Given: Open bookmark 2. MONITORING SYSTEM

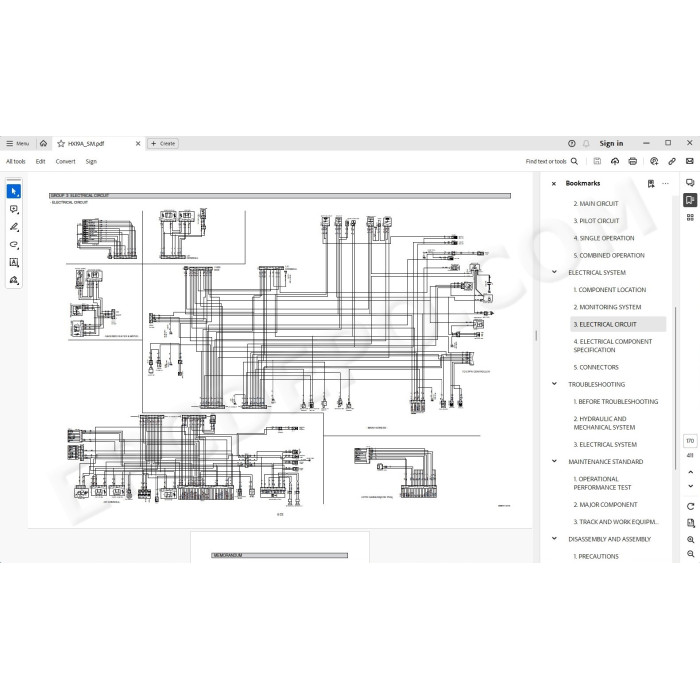Looking at the screenshot, I should (607, 307).
